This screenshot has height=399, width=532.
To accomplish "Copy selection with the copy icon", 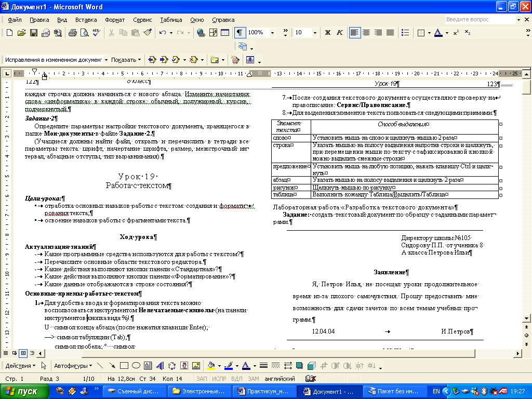I will tap(123, 33).
